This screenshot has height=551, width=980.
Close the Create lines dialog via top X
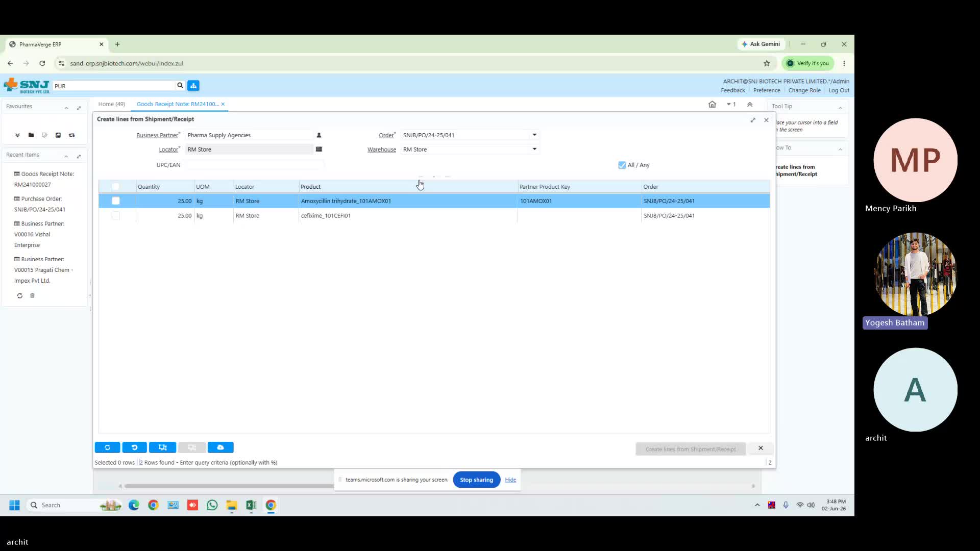[766, 120]
